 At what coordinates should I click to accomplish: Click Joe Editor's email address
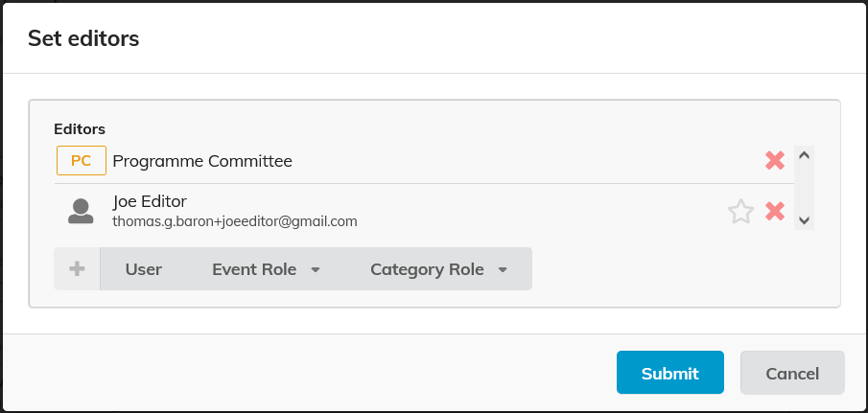[x=235, y=221]
